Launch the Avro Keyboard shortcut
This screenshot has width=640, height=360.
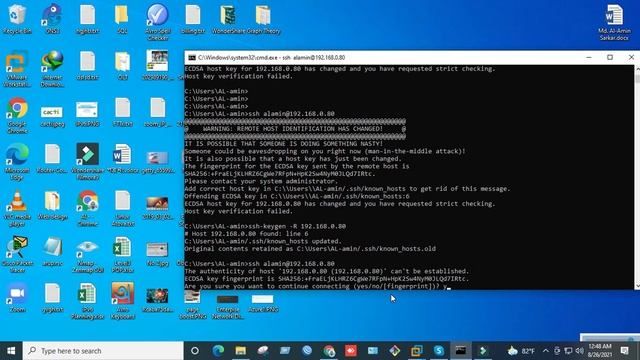click(122, 301)
